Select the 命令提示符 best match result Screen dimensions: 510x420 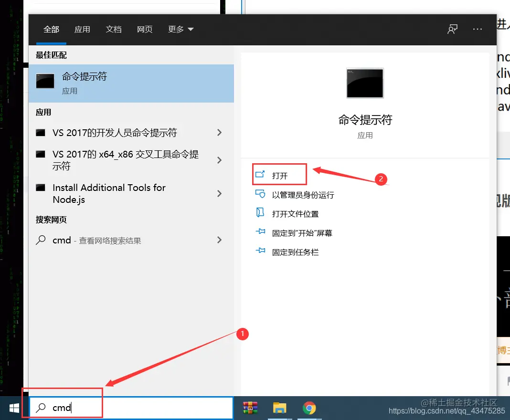[x=131, y=83]
